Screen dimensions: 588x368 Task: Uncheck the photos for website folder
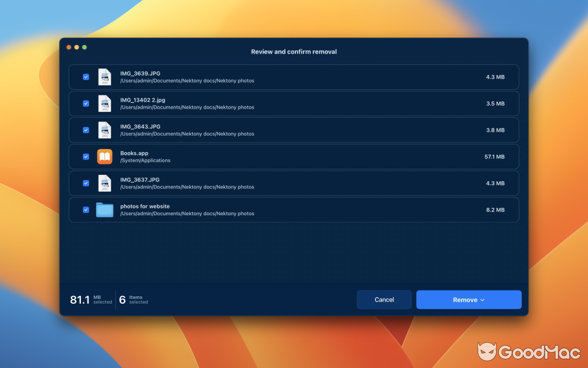[86, 210]
